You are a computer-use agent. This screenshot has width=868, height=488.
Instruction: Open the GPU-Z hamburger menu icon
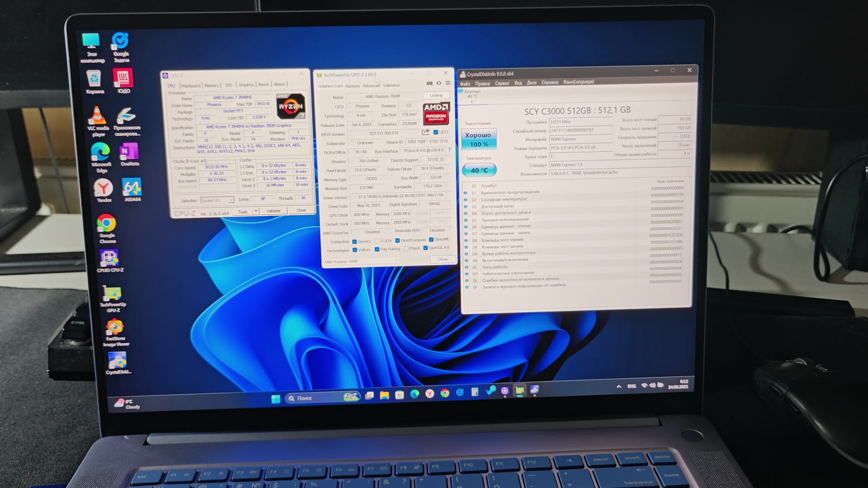click(448, 83)
